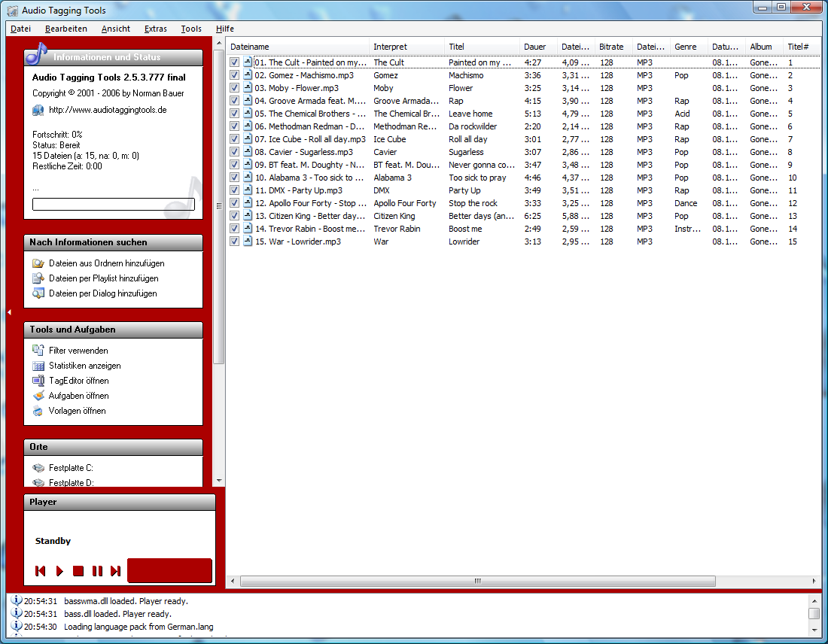The image size is (828, 644).
Task: Click the globe icon next to the website URL
Action: click(38, 110)
